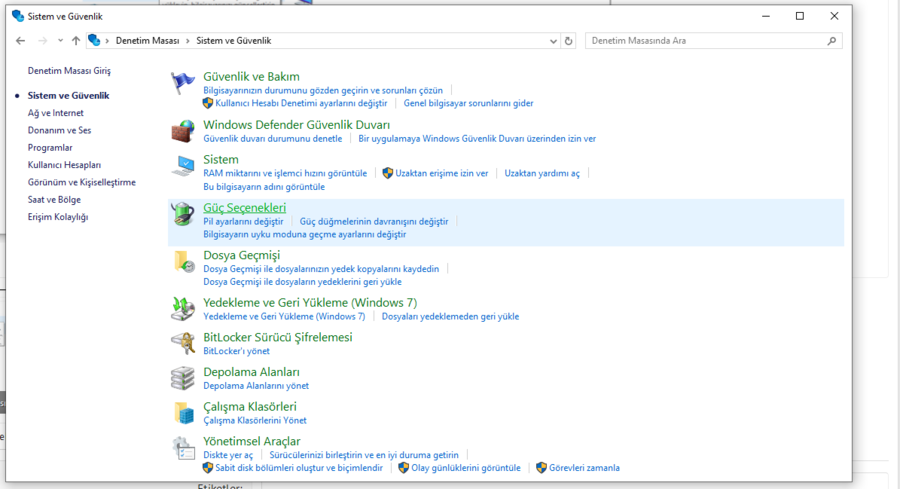Open Güvenlik ve Bakım flag icon
The height and width of the screenshot is (489, 900).
pyautogui.click(x=183, y=83)
